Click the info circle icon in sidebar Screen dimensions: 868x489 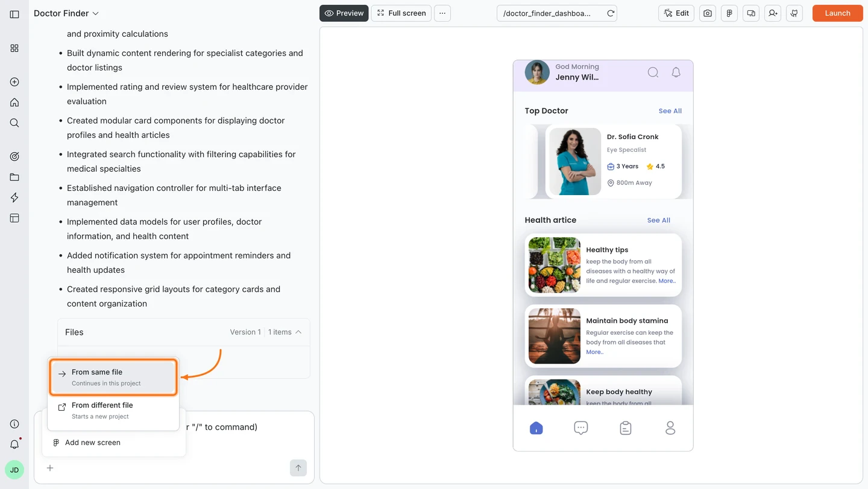click(14, 424)
